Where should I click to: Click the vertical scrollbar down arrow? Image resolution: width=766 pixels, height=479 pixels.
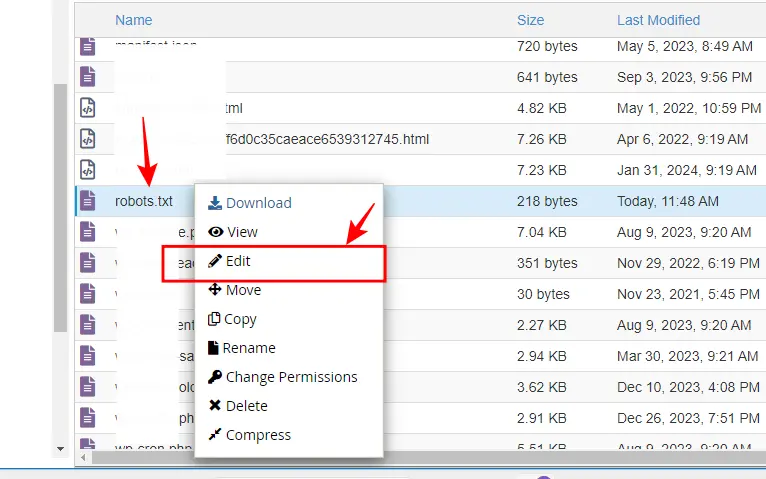click(x=61, y=449)
